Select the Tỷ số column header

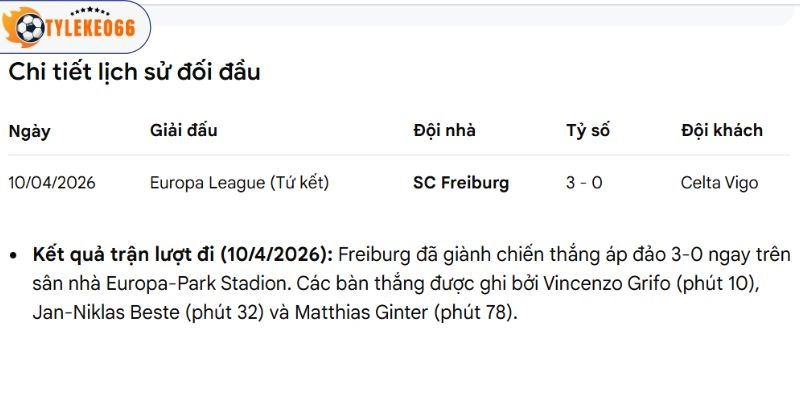coord(588,130)
